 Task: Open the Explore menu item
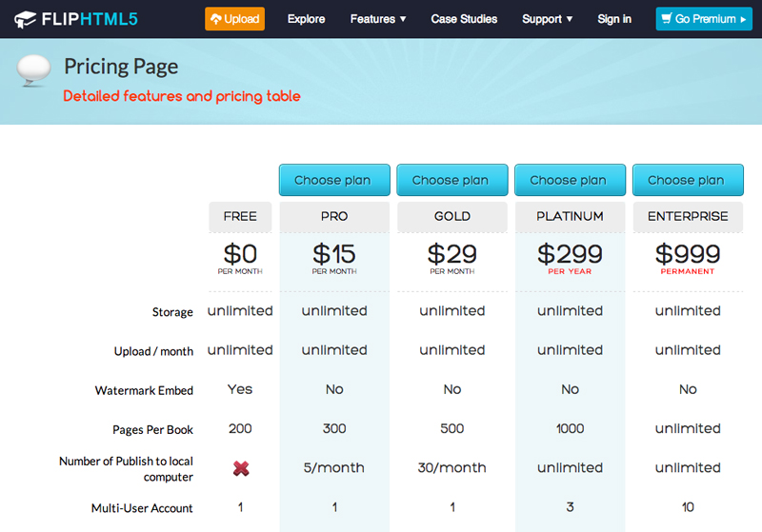click(306, 19)
